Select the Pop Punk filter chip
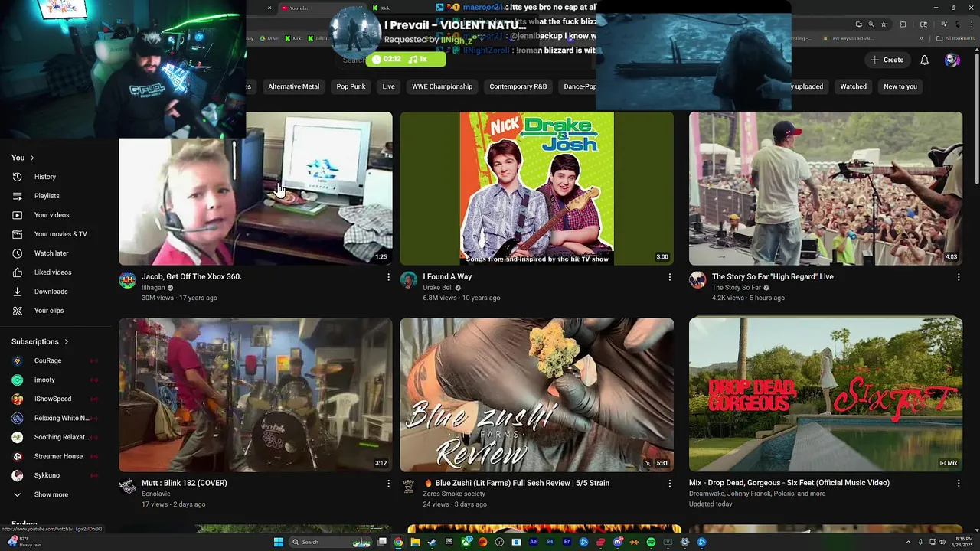This screenshot has height=551, width=980. [x=351, y=86]
